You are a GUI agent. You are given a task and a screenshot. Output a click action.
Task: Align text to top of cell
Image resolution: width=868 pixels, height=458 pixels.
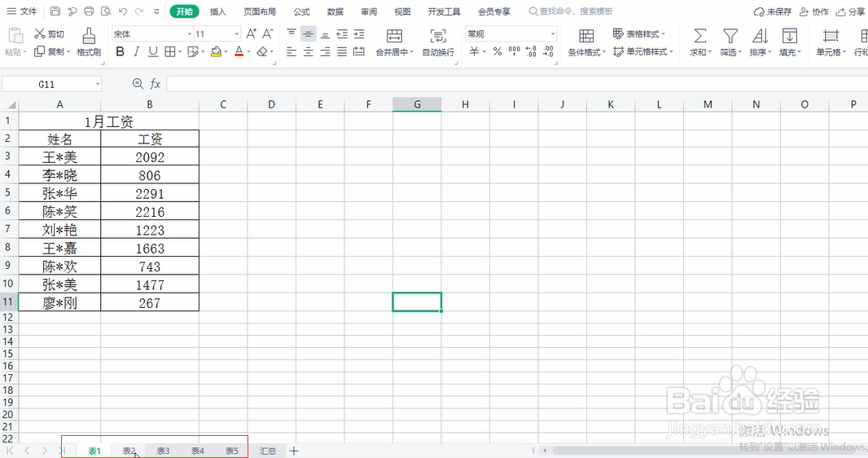pos(292,33)
